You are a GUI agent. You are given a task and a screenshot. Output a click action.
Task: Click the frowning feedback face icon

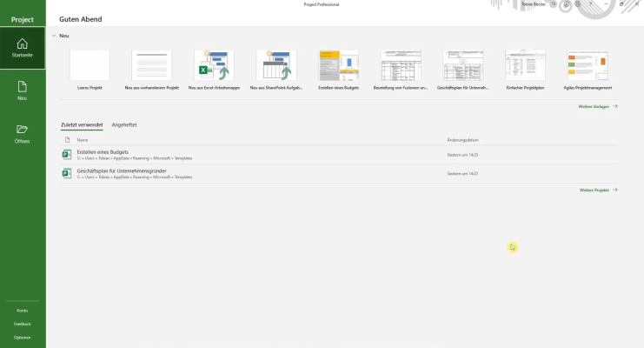(578, 4)
